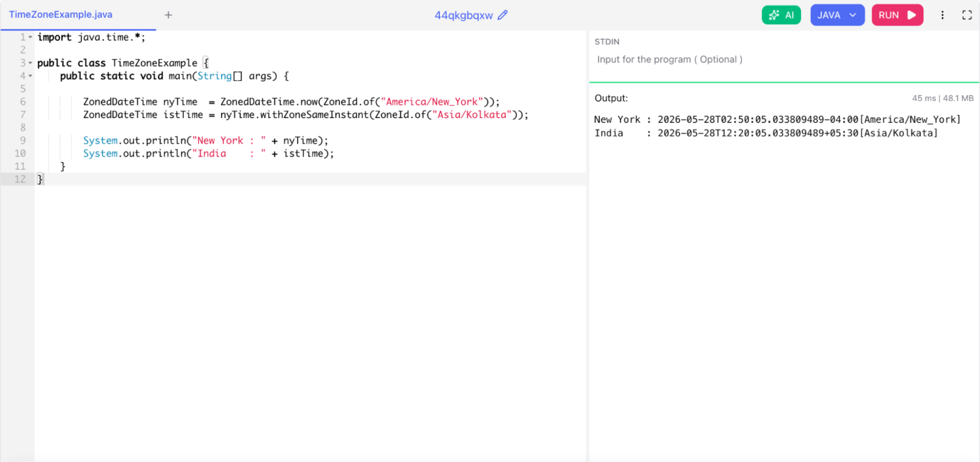
Task: Click the STDIN input field
Action: (784, 60)
